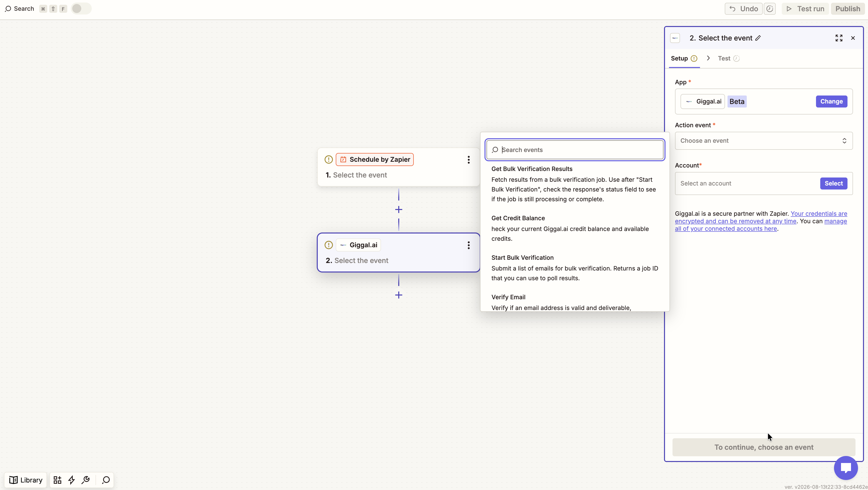Open manage connected accounts link
The width and height of the screenshot is (868, 490).
point(761,225)
